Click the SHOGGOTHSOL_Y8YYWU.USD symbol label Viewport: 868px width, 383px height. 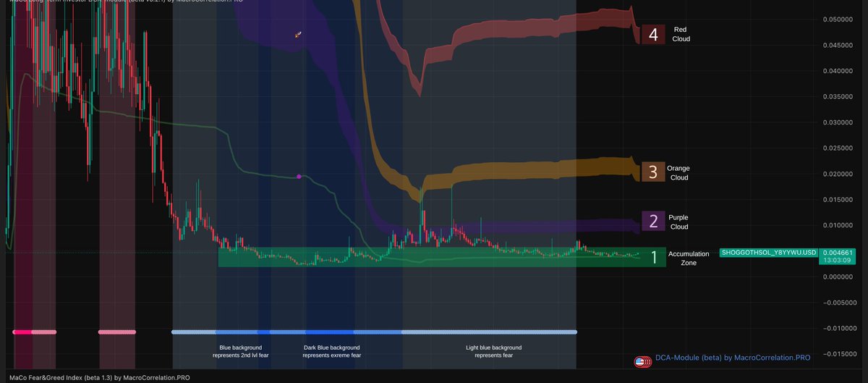[768, 253]
